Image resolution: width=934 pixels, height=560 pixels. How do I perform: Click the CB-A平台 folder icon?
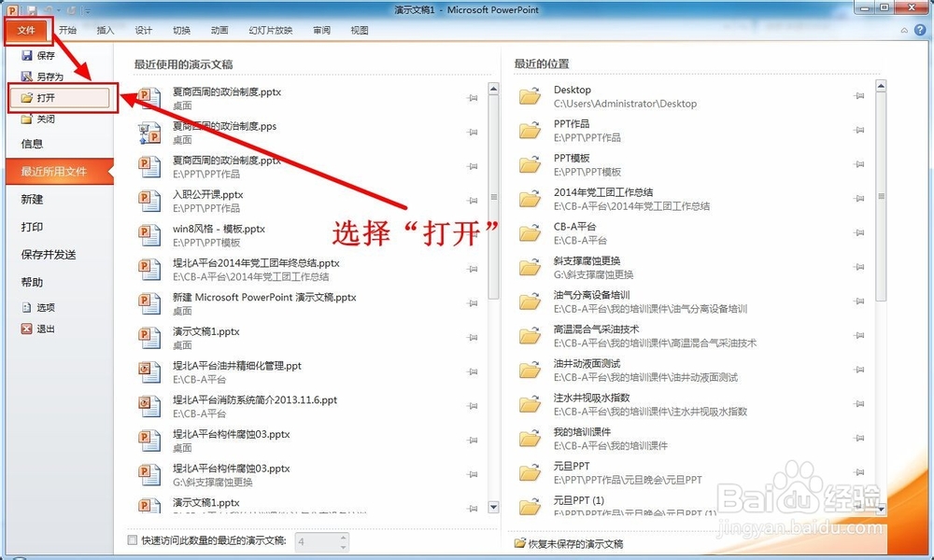tap(530, 232)
